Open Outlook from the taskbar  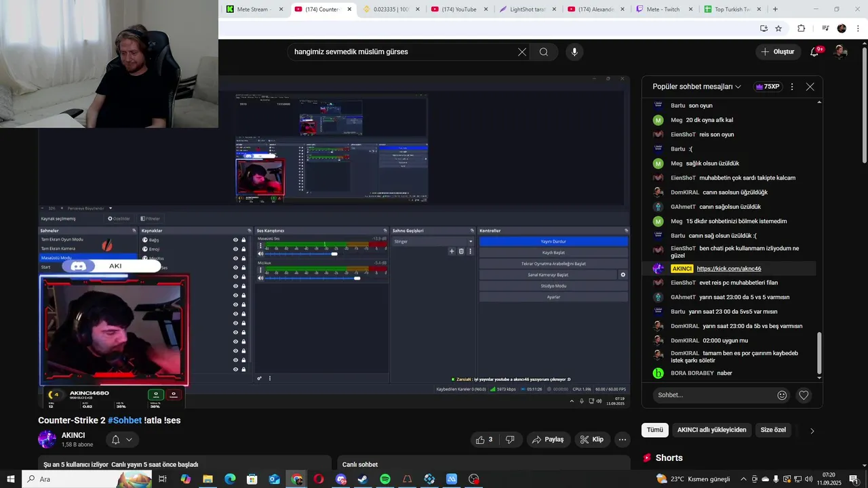click(x=274, y=479)
